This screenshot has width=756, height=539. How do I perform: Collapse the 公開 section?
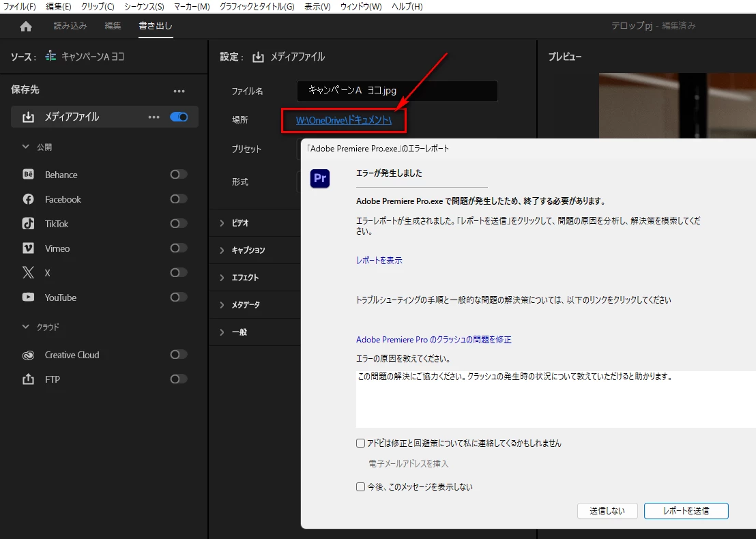[x=25, y=147]
